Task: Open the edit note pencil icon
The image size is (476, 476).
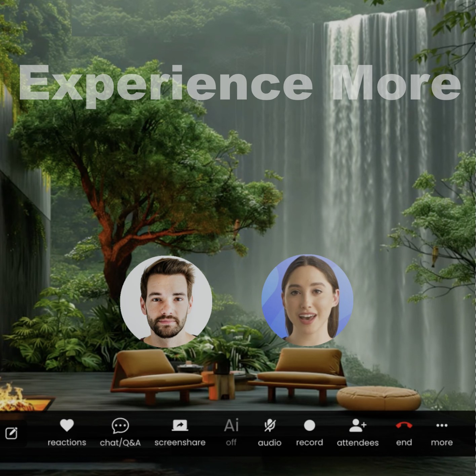Action: pyautogui.click(x=11, y=433)
